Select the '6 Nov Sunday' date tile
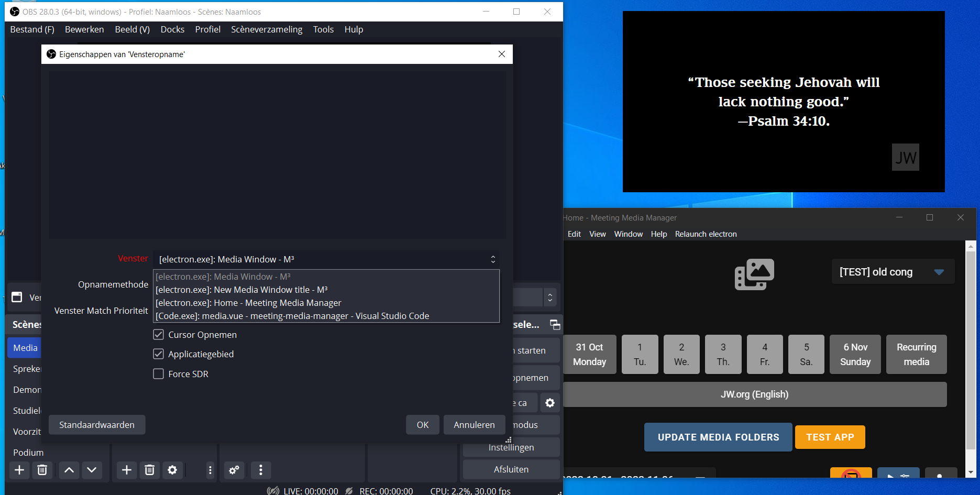The height and width of the screenshot is (495, 980). coord(855,354)
